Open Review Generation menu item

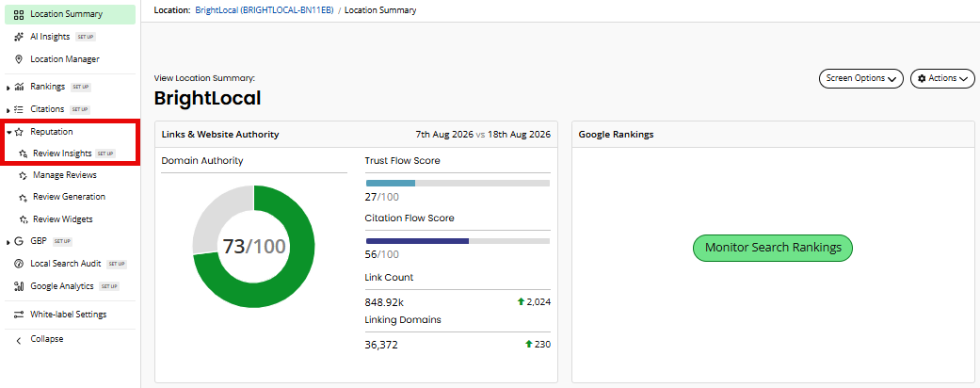pyautogui.click(x=70, y=197)
